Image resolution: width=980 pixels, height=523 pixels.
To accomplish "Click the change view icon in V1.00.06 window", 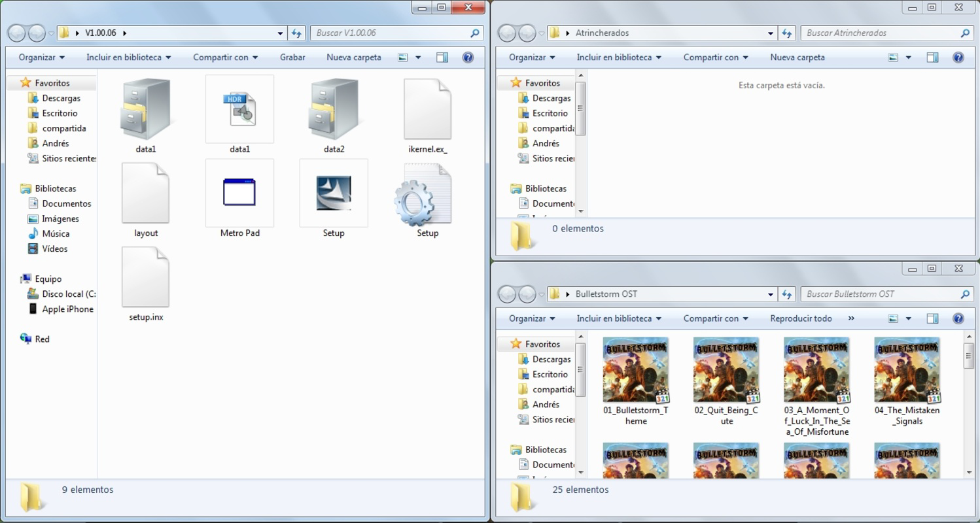I will [x=403, y=58].
